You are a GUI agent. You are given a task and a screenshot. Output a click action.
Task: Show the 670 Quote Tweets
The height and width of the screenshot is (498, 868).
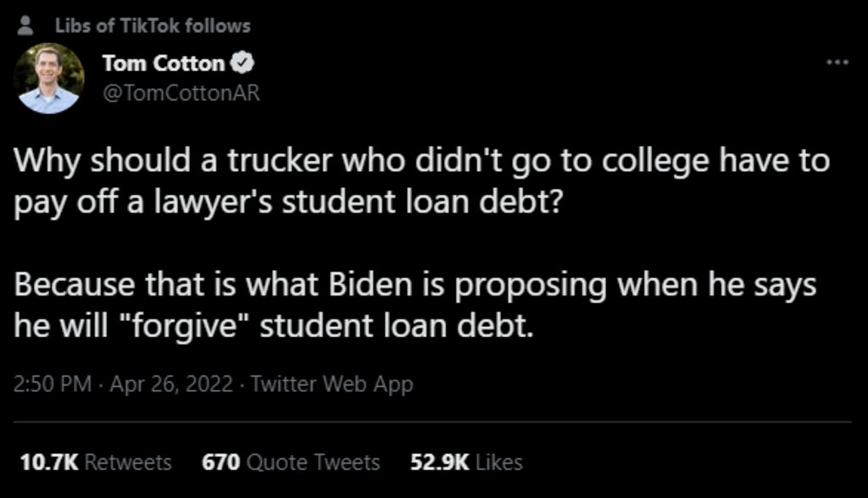click(291, 462)
